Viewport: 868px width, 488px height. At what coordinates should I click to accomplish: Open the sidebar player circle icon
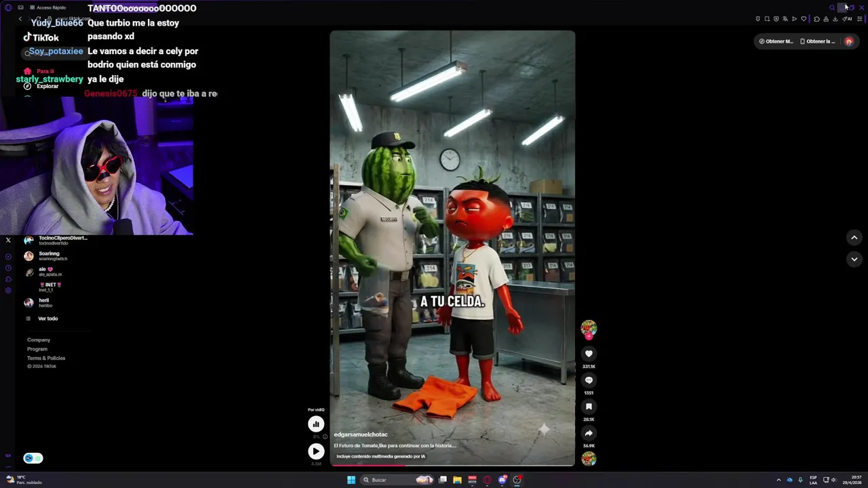[8, 257]
